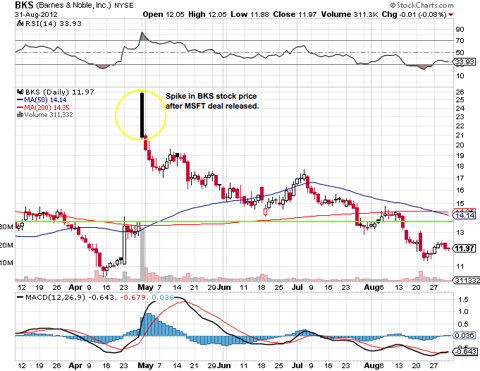The image size is (480, 371).
Task: Click the -0.643 tag on MACD right axis
Action: click(x=465, y=351)
